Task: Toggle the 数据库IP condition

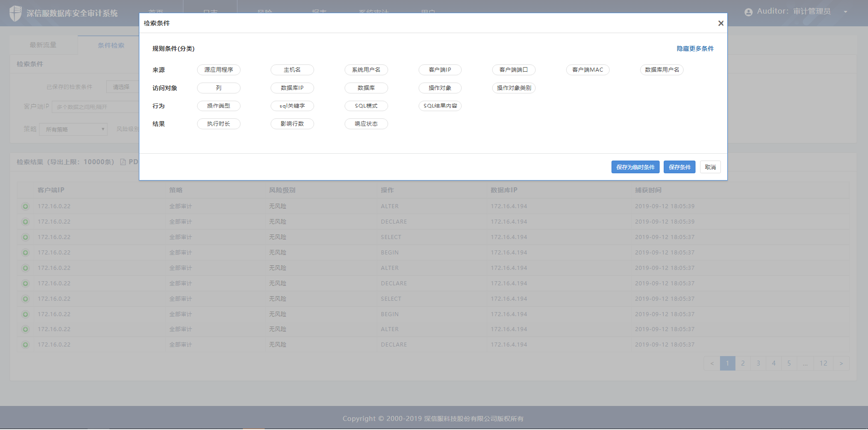Action: (x=292, y=88)
